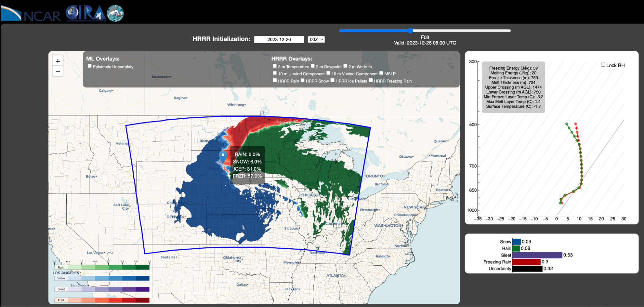Screen dimensions: 644x307
Task: Open the 00Z initialization hour dropdown
Action: pos(316,39)
